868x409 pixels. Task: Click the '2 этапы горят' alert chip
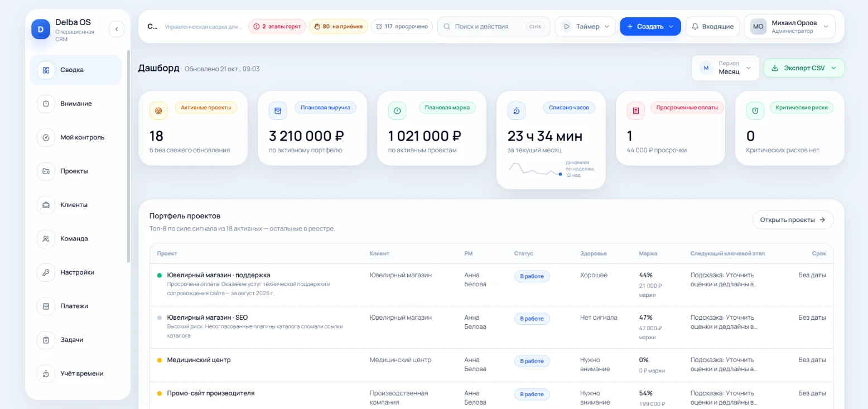coord(277,26)
